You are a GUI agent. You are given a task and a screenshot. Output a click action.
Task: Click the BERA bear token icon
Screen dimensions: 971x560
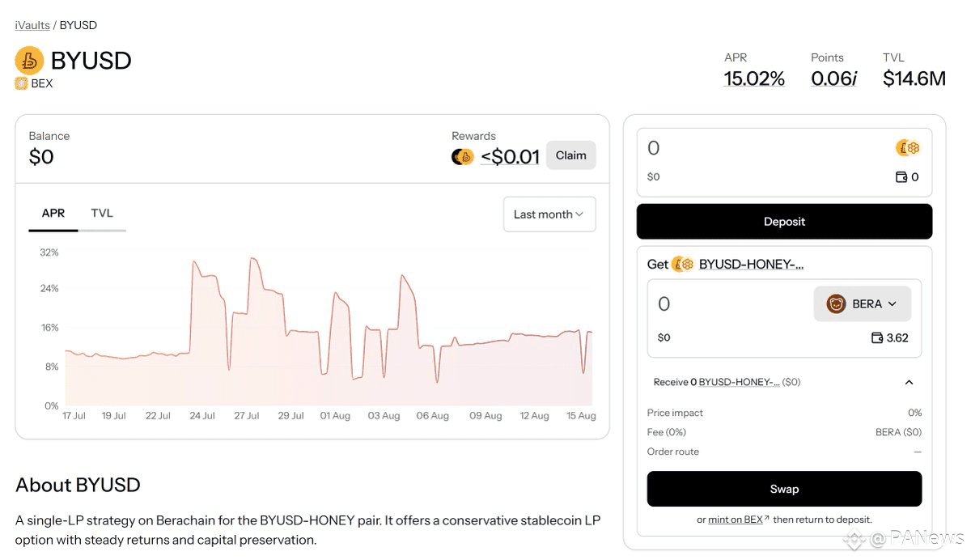point(837,304)
